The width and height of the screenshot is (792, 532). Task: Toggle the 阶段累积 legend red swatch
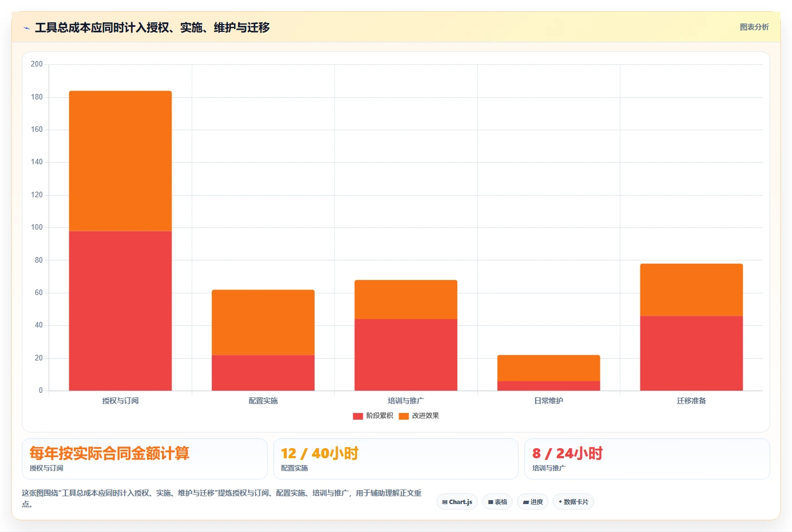[358, 416]
